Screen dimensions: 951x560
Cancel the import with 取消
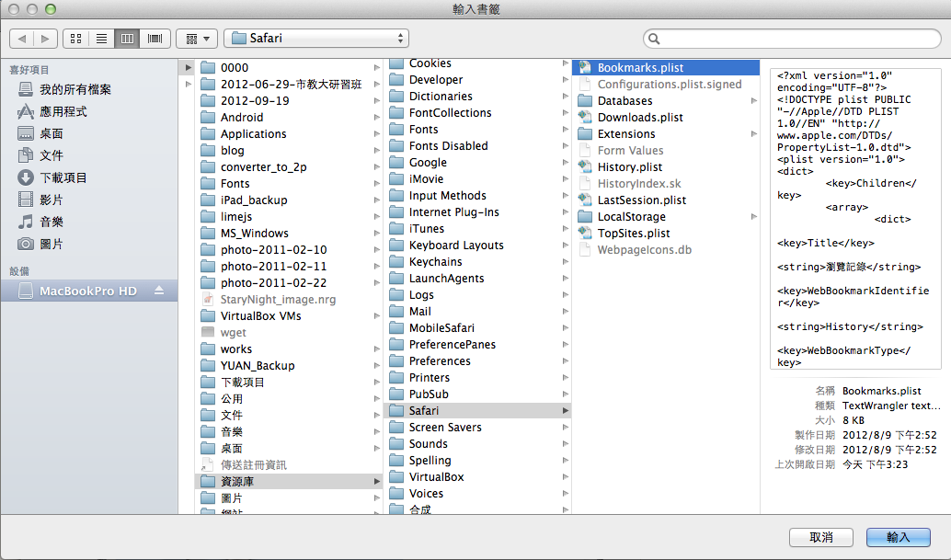[x=820, y=537]
